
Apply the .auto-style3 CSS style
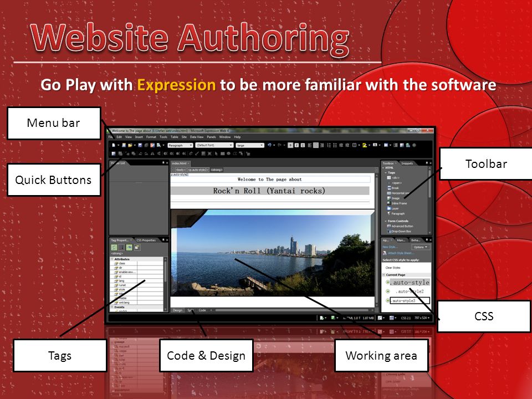pos(410,300)
